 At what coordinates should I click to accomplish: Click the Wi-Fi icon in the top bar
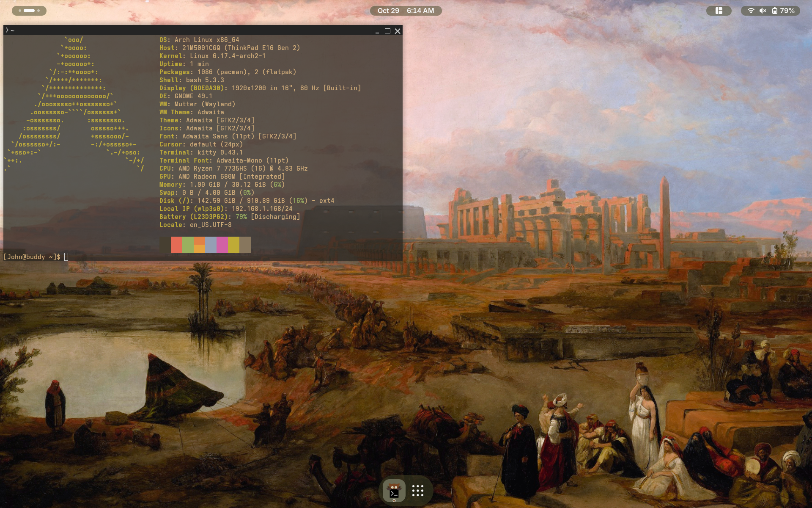pos(751,11)
